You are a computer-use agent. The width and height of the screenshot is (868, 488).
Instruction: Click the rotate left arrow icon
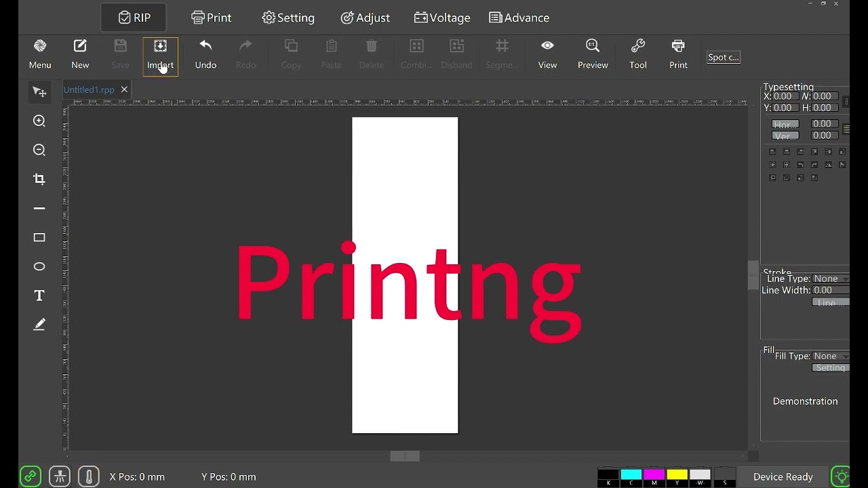point(800,165)
